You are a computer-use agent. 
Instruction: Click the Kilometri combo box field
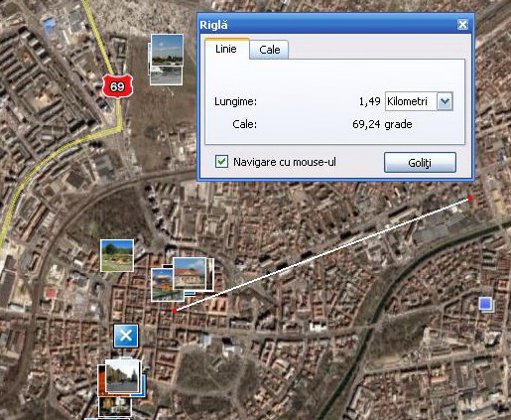tap(419, 101)
